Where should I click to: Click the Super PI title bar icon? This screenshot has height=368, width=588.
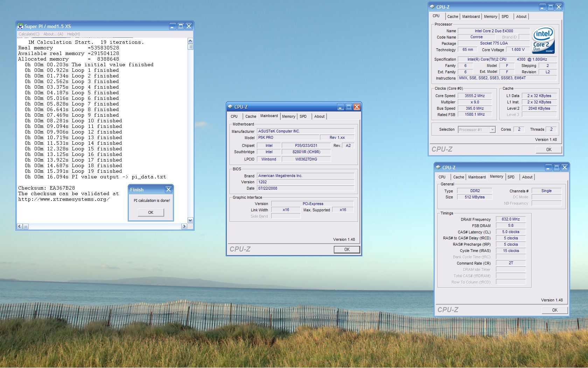click(20, 26)
